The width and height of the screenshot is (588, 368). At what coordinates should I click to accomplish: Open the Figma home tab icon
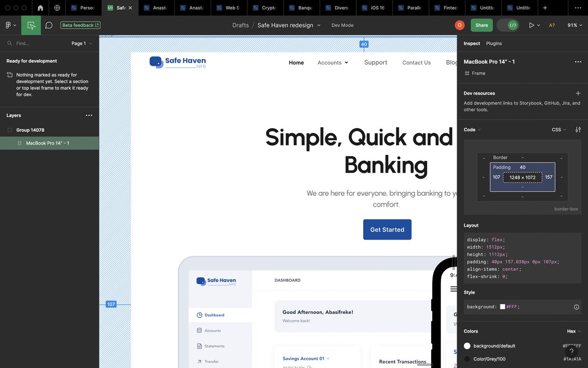pos(40,8)
